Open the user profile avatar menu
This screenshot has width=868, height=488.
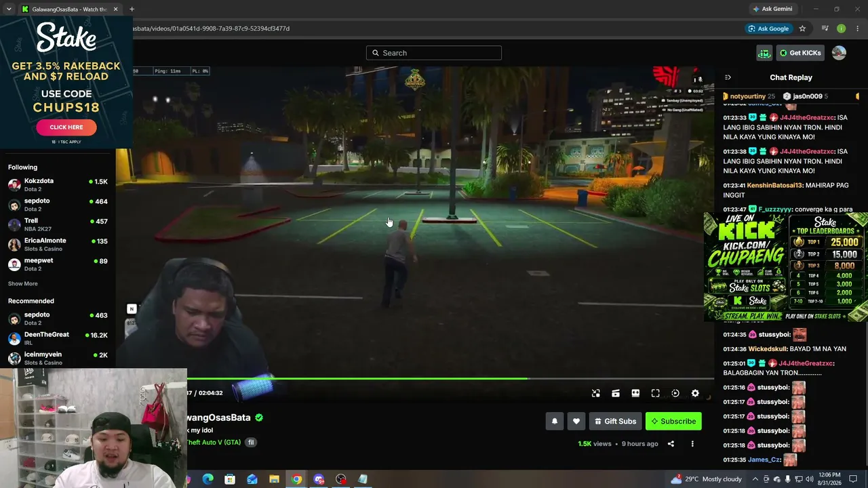[x=839, y=53]
